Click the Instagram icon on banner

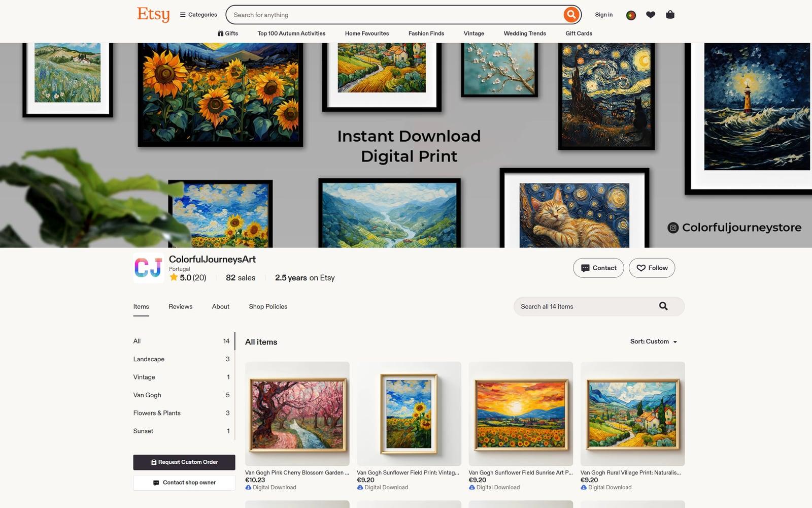click(x=673, y=228)
